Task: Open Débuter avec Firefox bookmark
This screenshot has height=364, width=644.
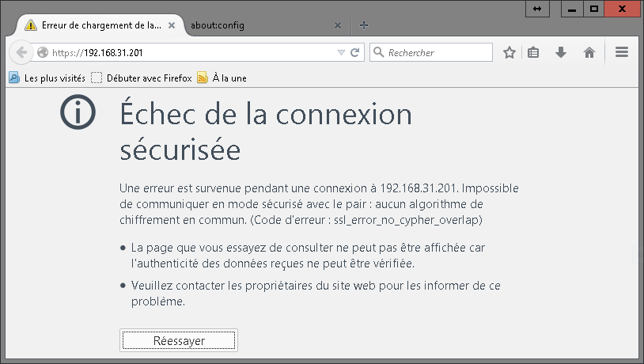Action: [x=142, y=78]
